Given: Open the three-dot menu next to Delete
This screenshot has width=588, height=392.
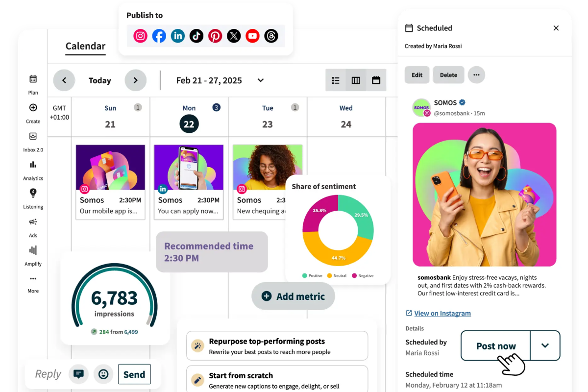Looking at the screenshot, I should point(476,75).
